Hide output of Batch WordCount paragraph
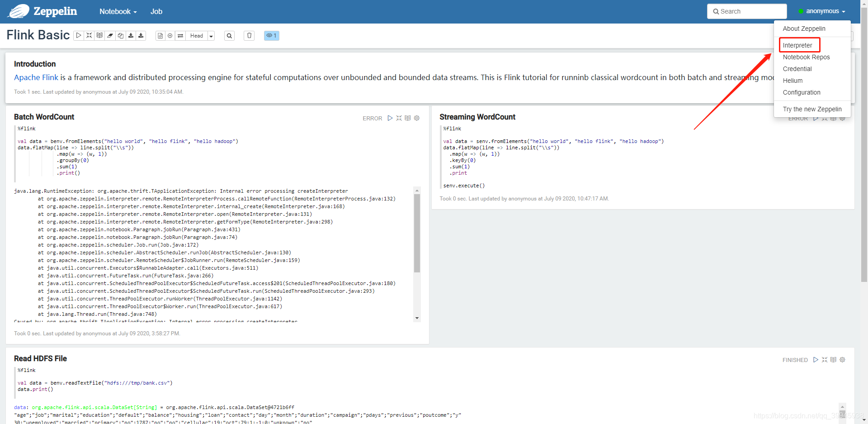Screen dimensions: 868x424 [408, 118]
